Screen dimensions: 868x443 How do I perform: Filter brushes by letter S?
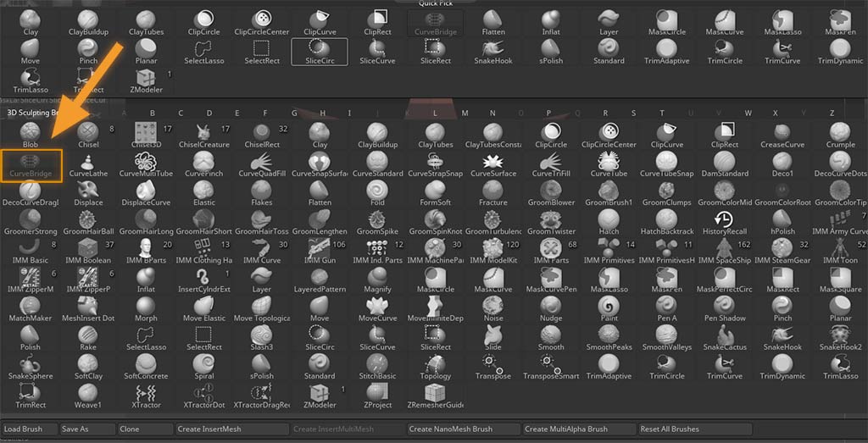click(x=634, y=113)
